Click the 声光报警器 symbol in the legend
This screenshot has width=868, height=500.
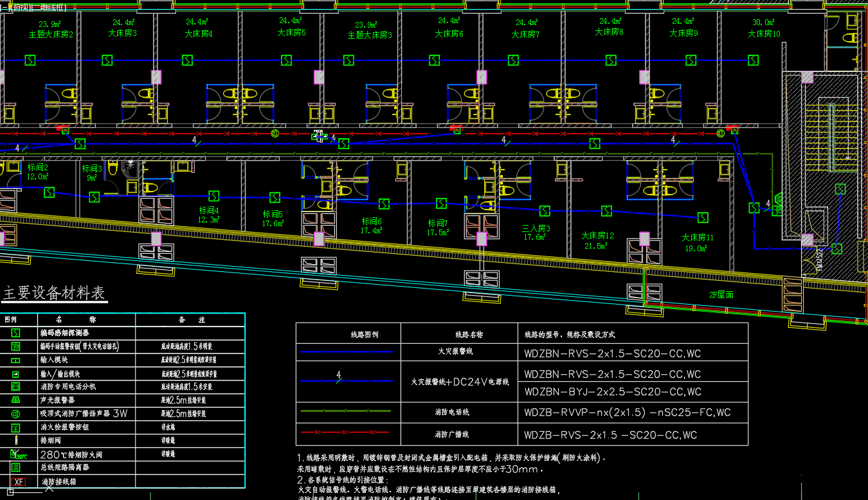15,400
